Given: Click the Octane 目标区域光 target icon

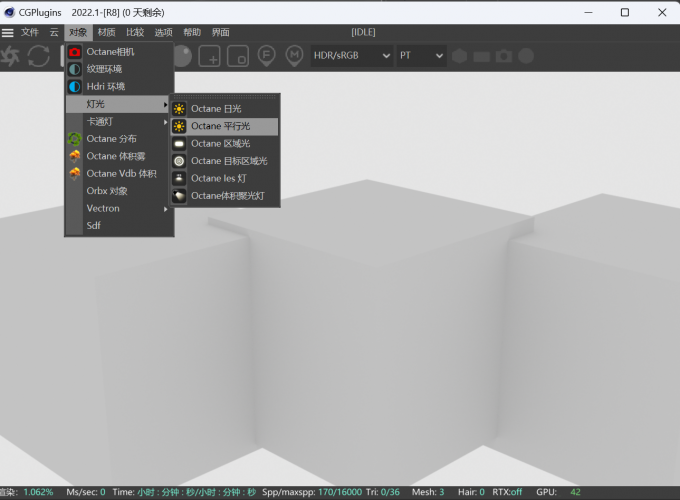Looking at the screenshot, I should [x=179, y=161].
